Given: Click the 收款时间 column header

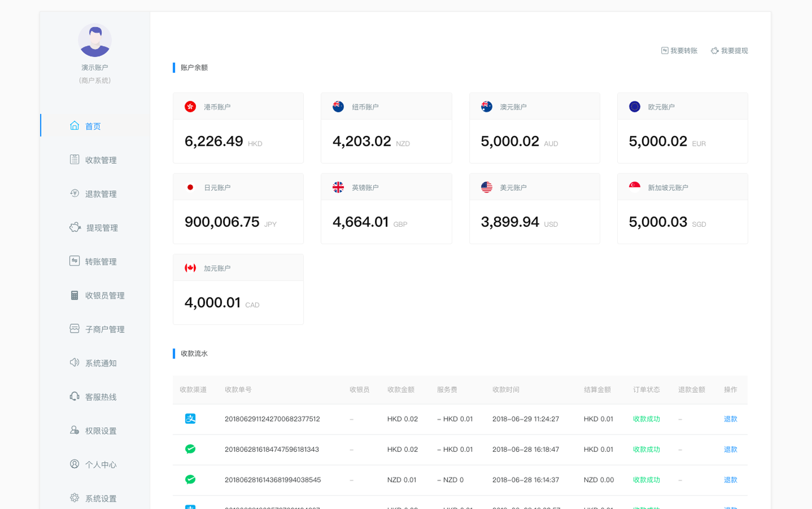Looking at the screenshot, I should pos(506,389).
